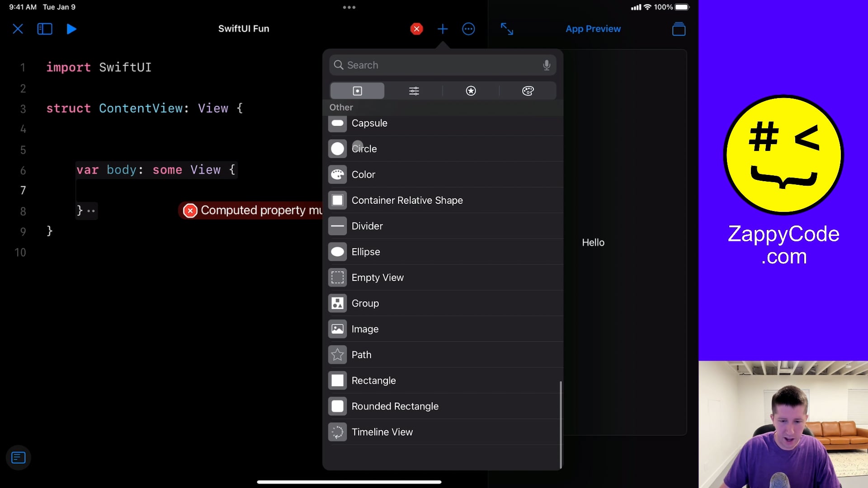Viewport: 868px width, 488px height.
Task: Click the ContentView struct name
Action: coord(141,108)
